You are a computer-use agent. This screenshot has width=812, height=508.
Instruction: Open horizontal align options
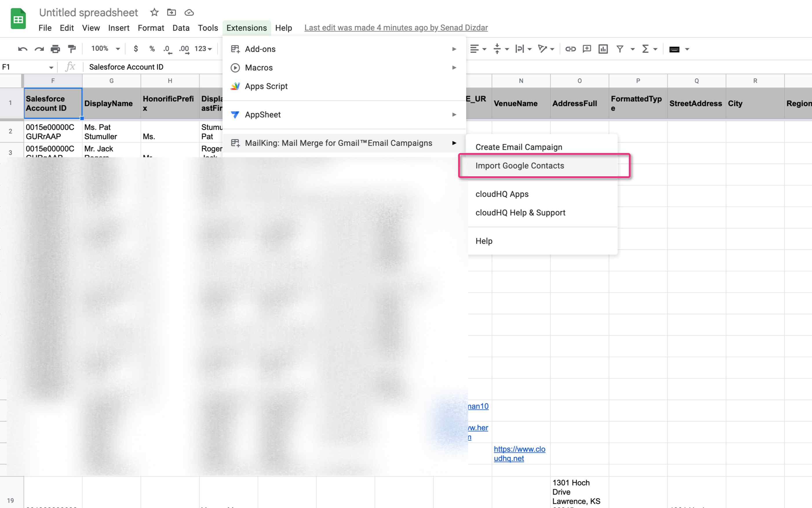pos(478,49)
